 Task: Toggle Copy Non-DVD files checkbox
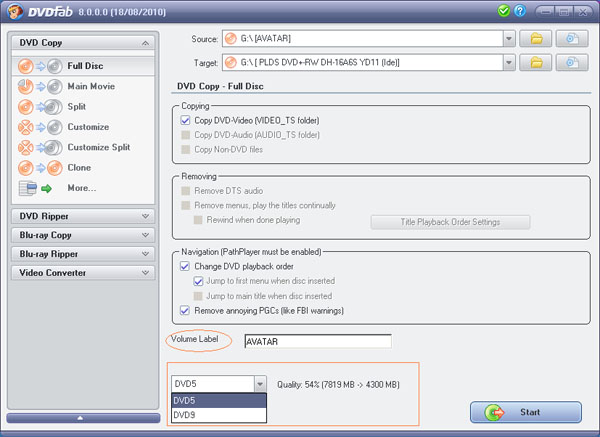186,149
